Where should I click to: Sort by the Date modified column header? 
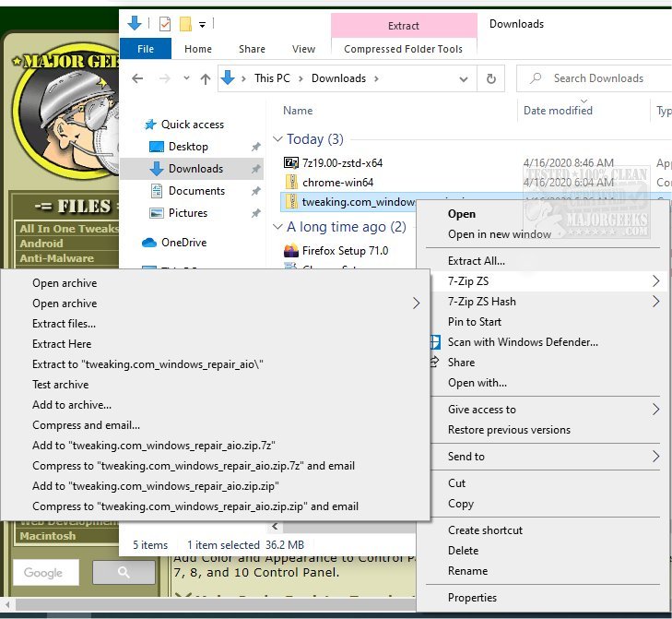tap(558, 111)
